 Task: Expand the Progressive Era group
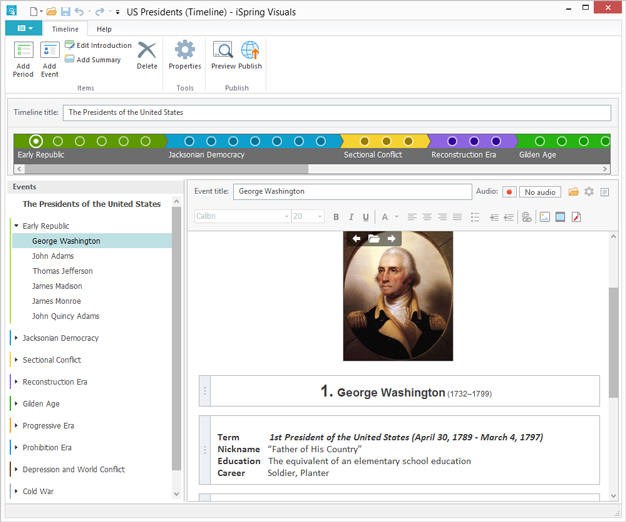click(16, 426)
